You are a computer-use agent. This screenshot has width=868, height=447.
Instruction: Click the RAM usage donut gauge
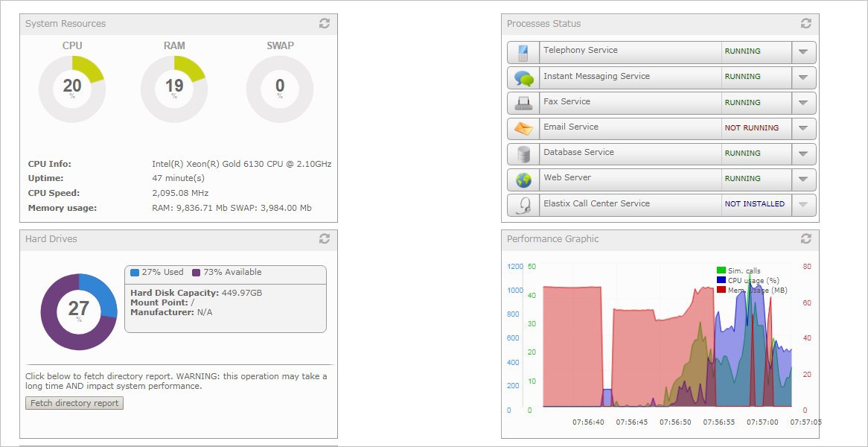pos(174,89)
